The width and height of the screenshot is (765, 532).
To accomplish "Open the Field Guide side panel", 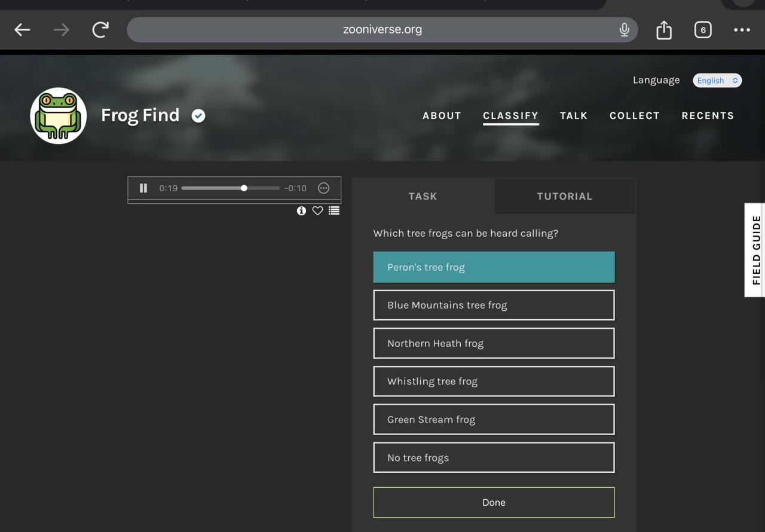I will coord(755,250).
